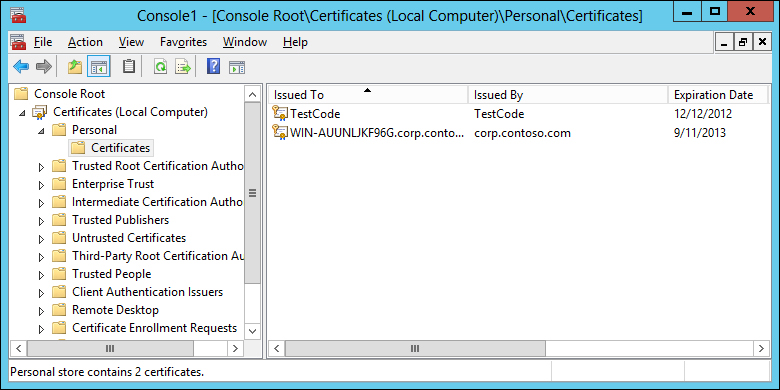Click the clipboard Paste toolbar icon
The height and width of the screenshot is (390, 780).
pyautogui.click(x=129, y=66)
